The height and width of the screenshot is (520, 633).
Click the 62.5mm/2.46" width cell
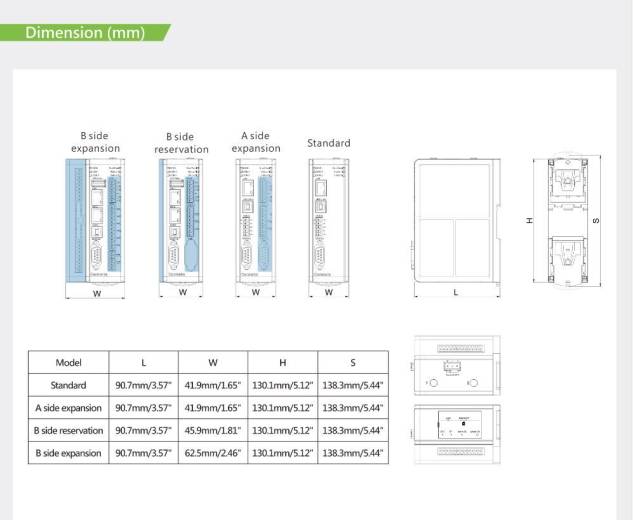coord(213,453)
